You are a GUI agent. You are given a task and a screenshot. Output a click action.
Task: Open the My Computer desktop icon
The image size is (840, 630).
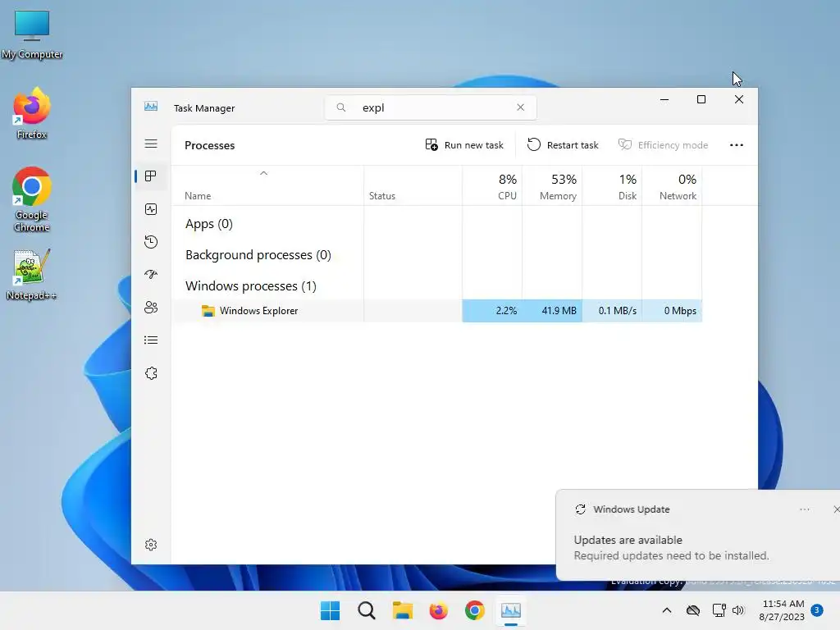click(32, 34)
